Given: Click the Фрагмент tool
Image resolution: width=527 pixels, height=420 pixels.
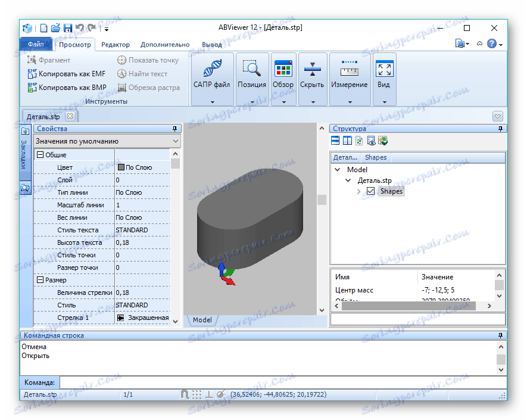Looking at the screenshot, I should pos(49,60).
